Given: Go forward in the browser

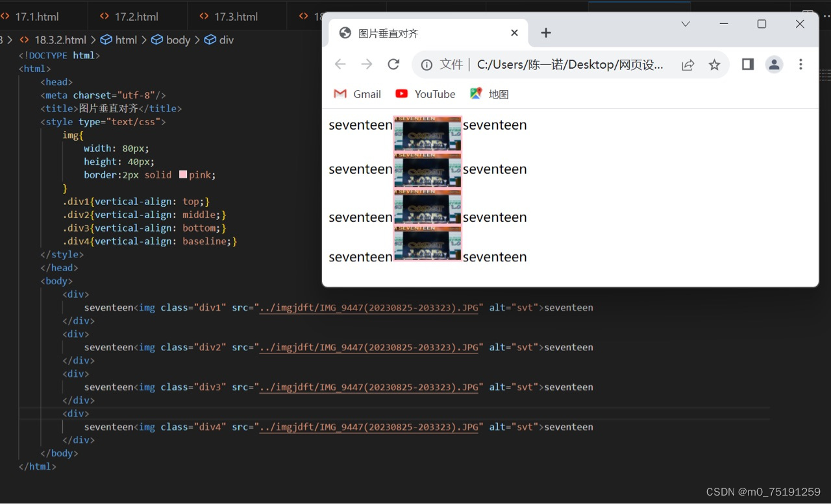Looking at the screenshot, I should [x=367, y=64].
